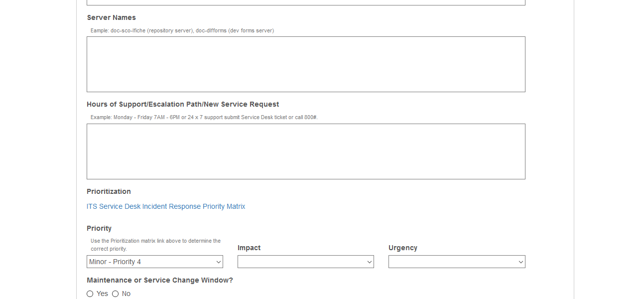Click the "No" text label
This screenshot has height=299, width=644.
pos(126,294)
